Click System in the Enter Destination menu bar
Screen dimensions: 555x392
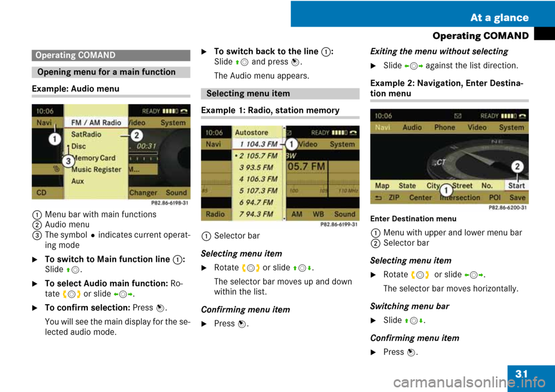[x=512, y=127]
